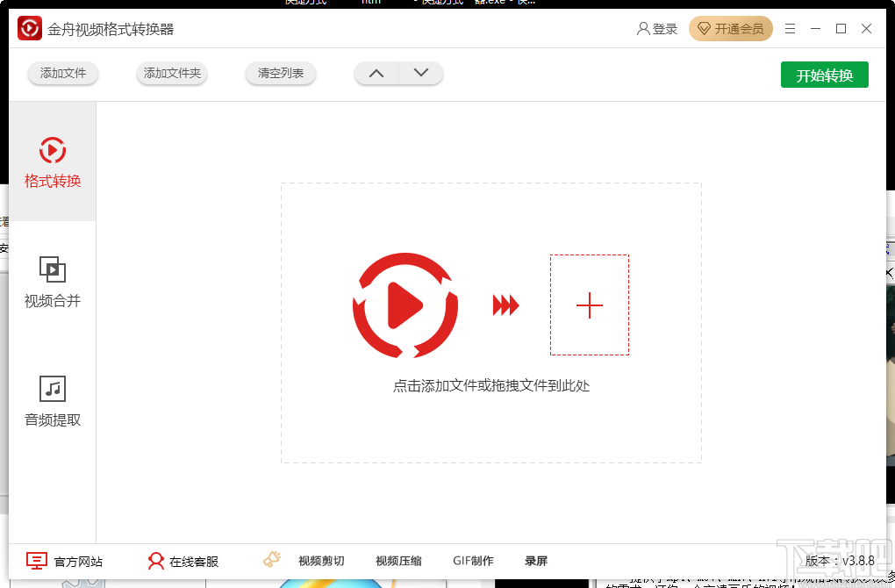This screenshot has height=588, width=895.
Task: Click 添加文件 to add files
Action: [x=62, y=74]
